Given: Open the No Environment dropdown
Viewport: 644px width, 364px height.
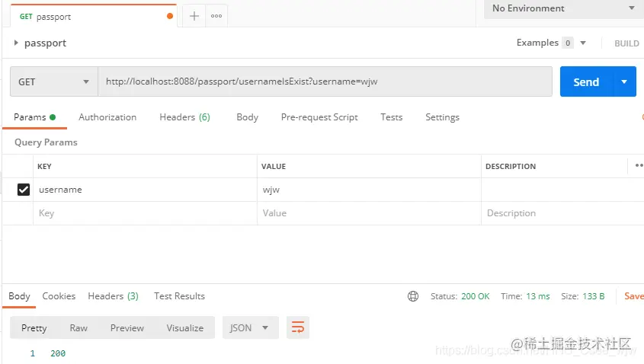Looking at the screenshot, I should coord(563,8).
